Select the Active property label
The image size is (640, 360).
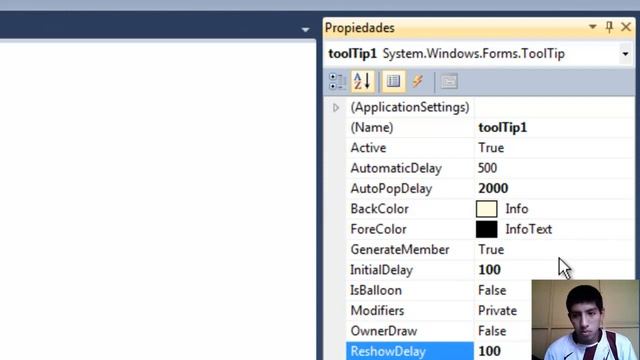tap(368, 148)
